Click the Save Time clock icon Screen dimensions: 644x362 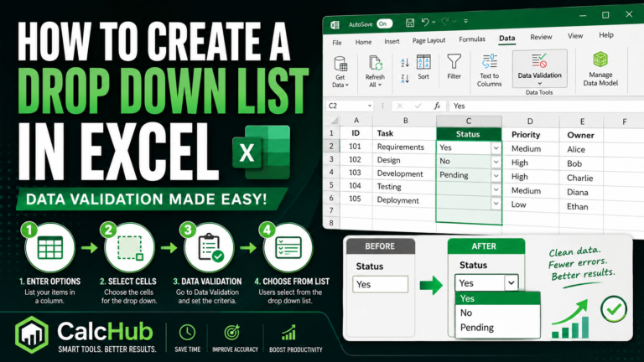tap(187, 333)
